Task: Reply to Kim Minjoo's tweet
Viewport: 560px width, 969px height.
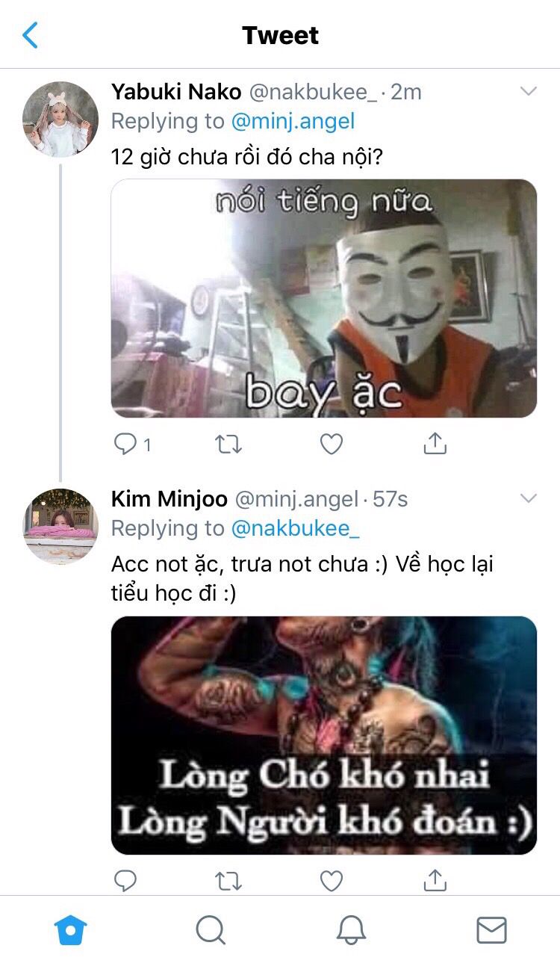Action: (x=125, y=881)
